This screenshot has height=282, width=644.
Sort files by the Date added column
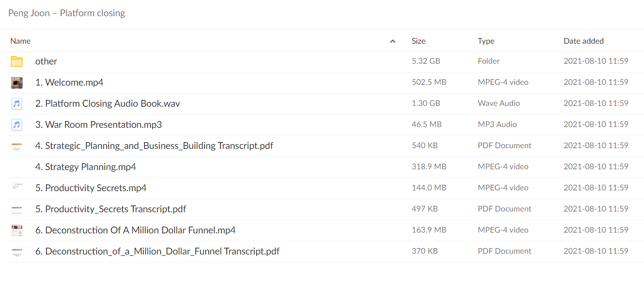click(x=584, y=41)
